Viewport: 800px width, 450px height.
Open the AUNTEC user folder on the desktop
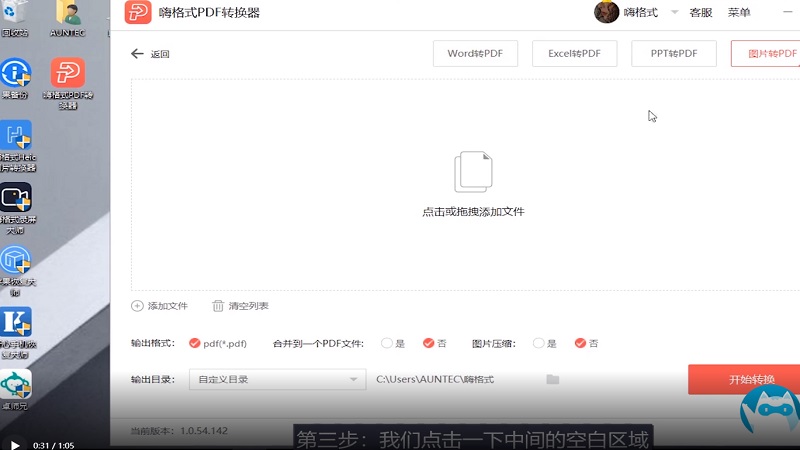pyautogui.click(x=68, y=14)
